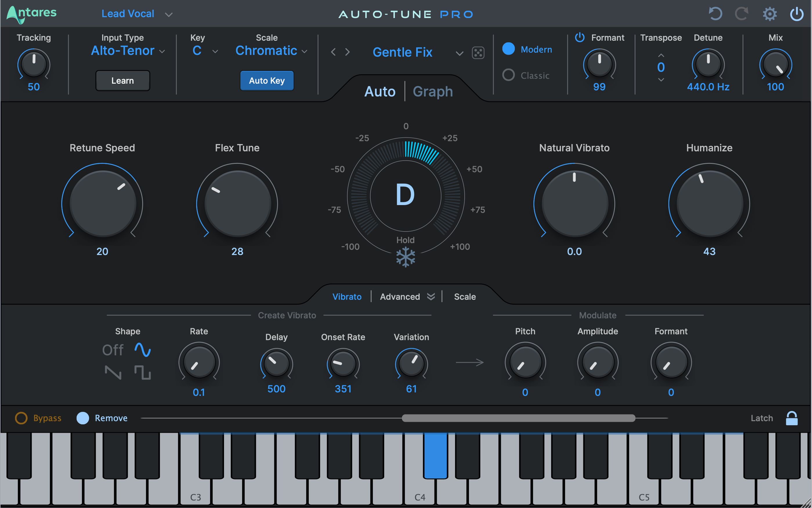Select the Bypass radio option
This screenshot has height=508, width=812.
(21, 418)
